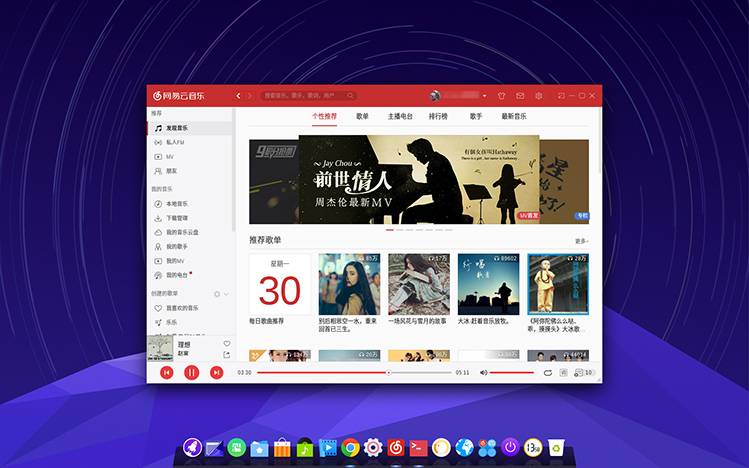Viewport: 749px width, 468px height.
Task: Share the currently playing song
Action: (x=226, y=355)
